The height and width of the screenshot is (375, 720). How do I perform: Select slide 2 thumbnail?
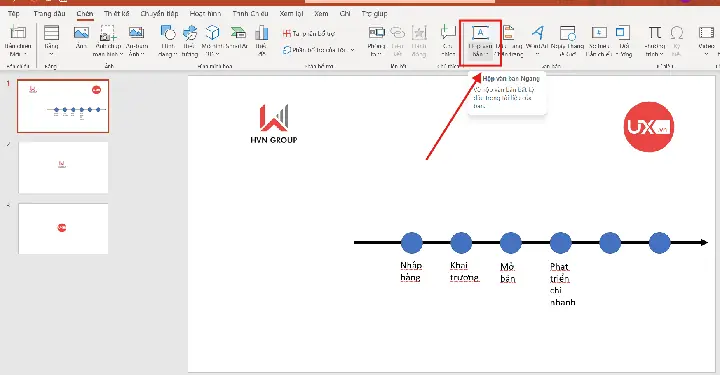(x=63, y=168)
